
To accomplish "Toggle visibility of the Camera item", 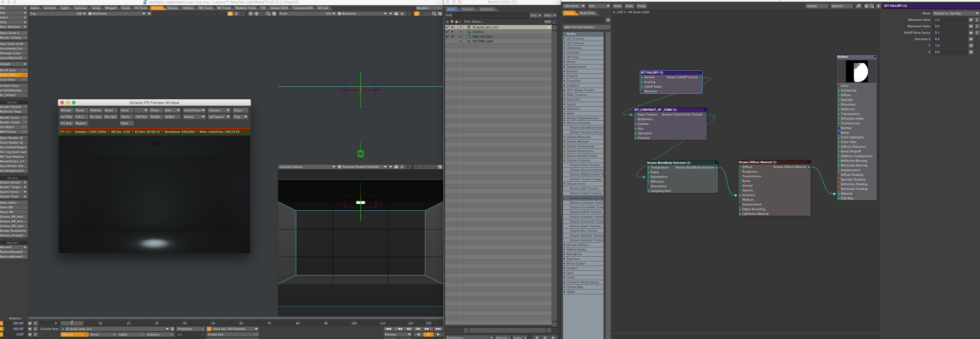I will coord(452,32).
